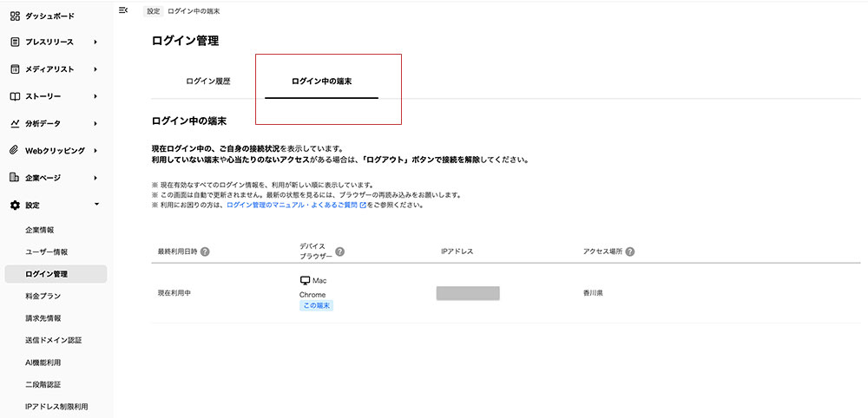Image resolution: width=868 pixels, height=418 pixels.
Task: Click the Story book icon
Action: 15,96
